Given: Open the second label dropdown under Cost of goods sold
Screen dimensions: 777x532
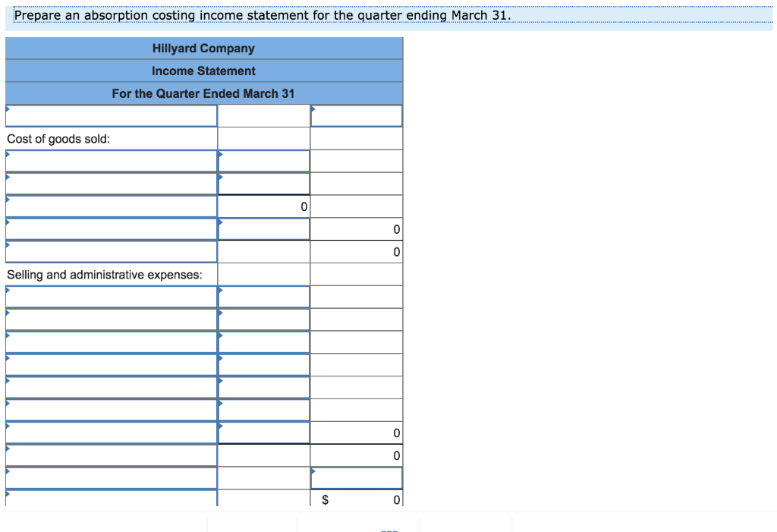Looking at the screenshot, I should 111,183.
